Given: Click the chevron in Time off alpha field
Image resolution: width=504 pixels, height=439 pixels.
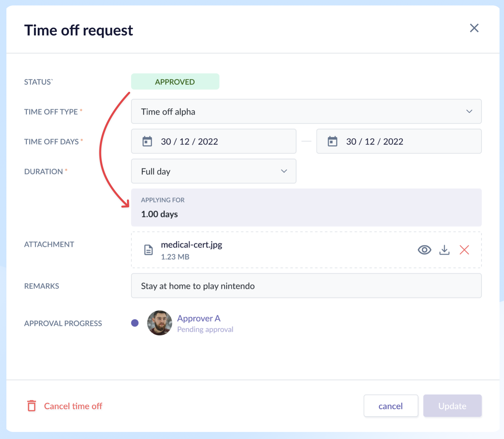Looking at the screenshot, I should coord(469,112).
